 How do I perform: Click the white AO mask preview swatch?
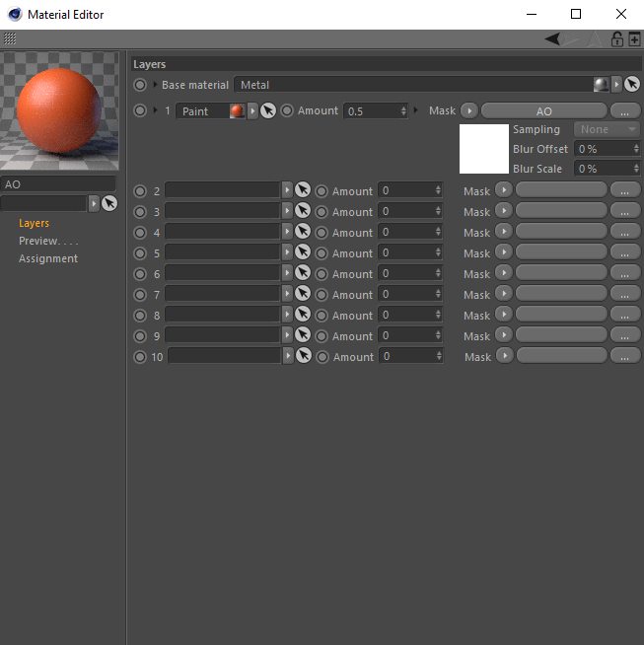coord(484,149)
